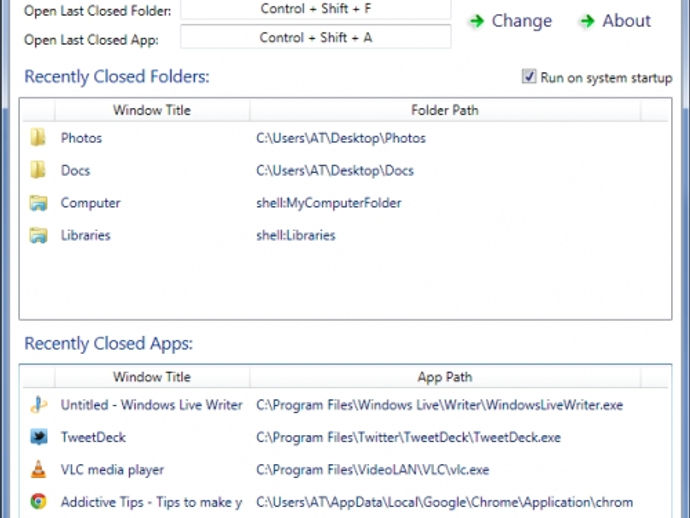
Task: Toggle Run on system startup checkbox
Action: point(529,77)
